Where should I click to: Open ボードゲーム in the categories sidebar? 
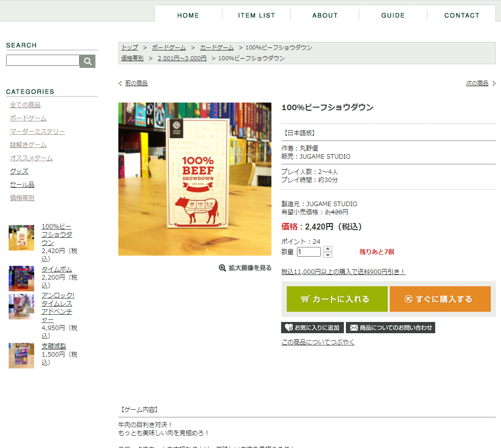click(x=28, y=118)
